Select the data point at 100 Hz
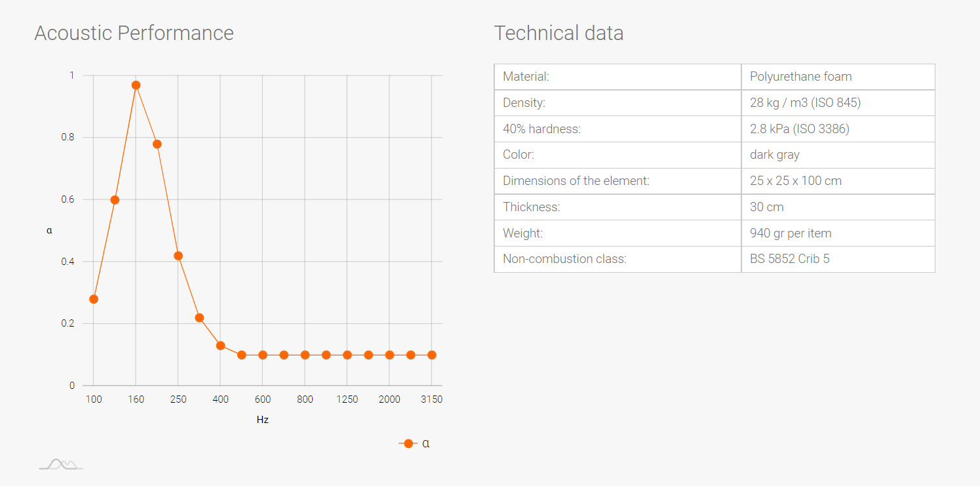The width and height of the screenshot is (980, 486). point(94,299)
